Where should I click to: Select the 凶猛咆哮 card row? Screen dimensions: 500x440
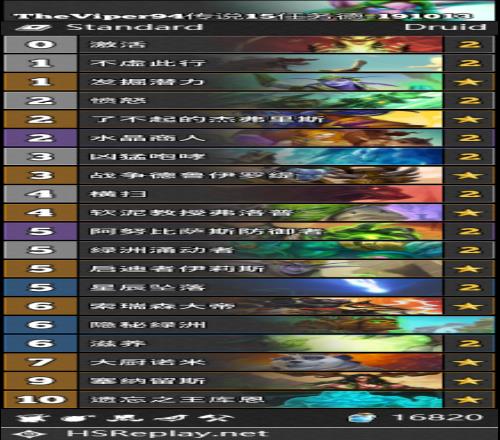249,157
